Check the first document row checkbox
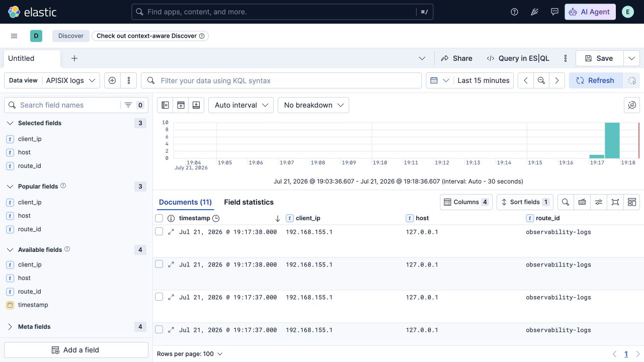644x362 pixels. 159,231
